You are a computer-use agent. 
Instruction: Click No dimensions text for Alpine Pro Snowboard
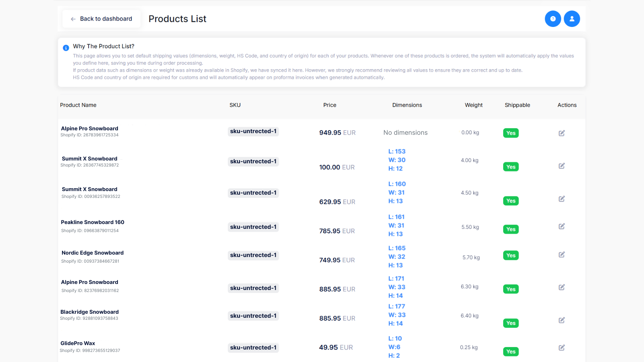coord(405,132)
